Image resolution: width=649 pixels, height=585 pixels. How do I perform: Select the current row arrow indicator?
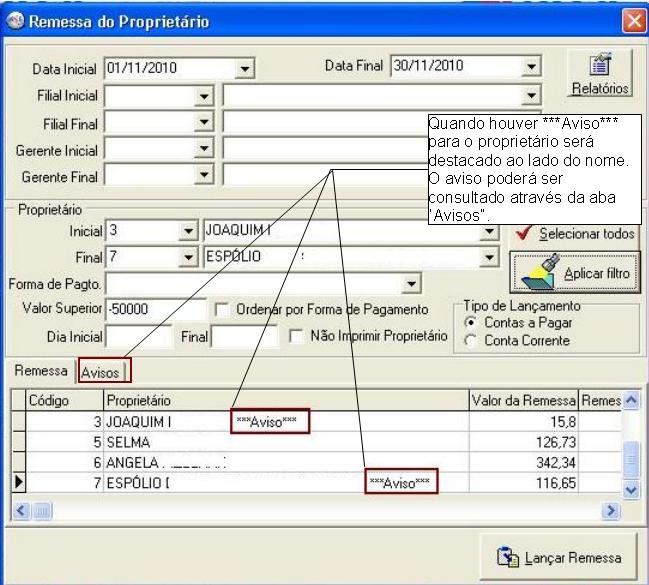coord(17,484)
